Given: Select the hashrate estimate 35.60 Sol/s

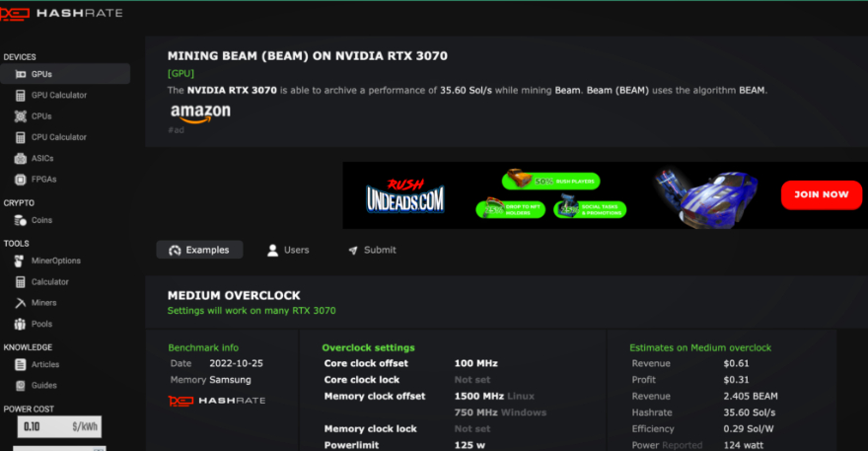Looking at the screenshot, I should point(750,413).
